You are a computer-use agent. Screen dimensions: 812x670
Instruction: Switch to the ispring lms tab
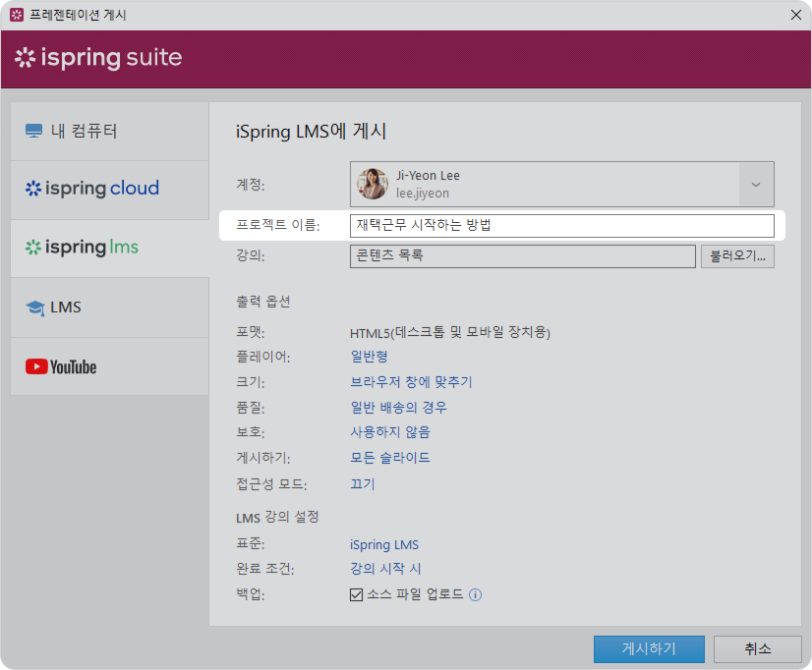(109, 248)
